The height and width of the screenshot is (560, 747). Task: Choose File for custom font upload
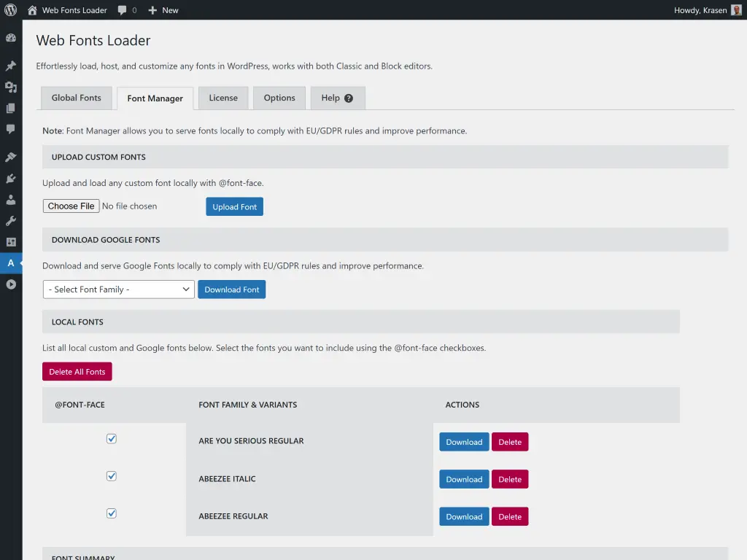click(71, 206)
